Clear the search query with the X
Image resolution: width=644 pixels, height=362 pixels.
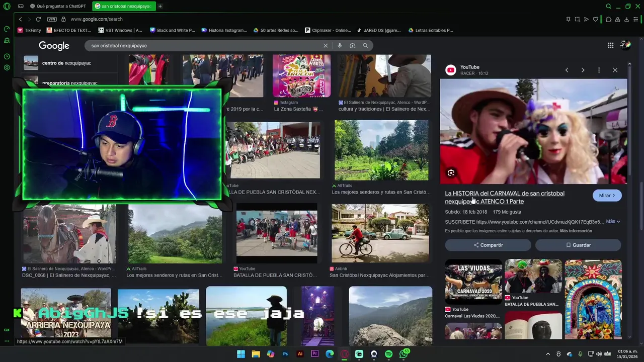(326, 45)
